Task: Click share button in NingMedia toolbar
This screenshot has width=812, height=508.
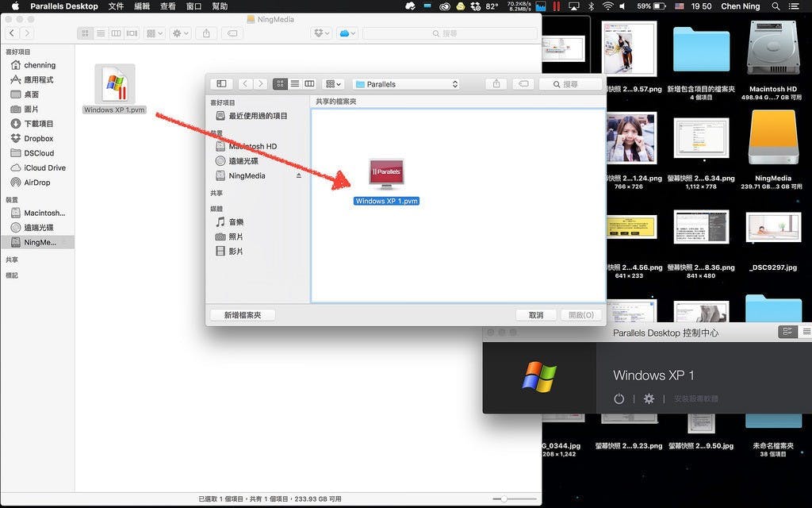Action: click(x=206, y=33)
